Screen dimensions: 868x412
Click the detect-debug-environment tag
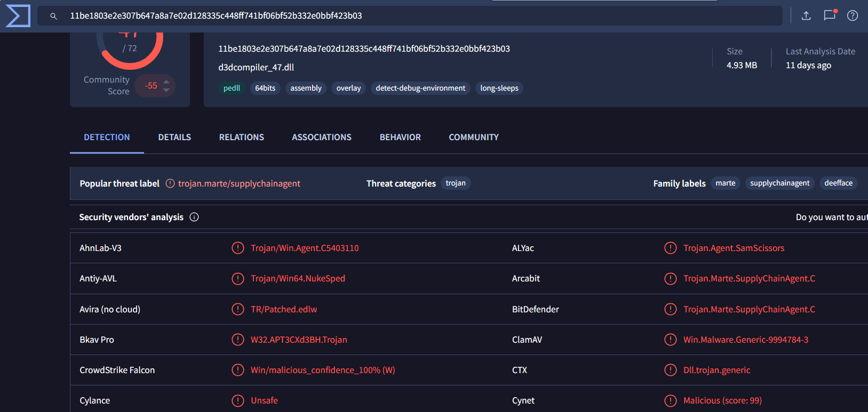pos(420,88)
